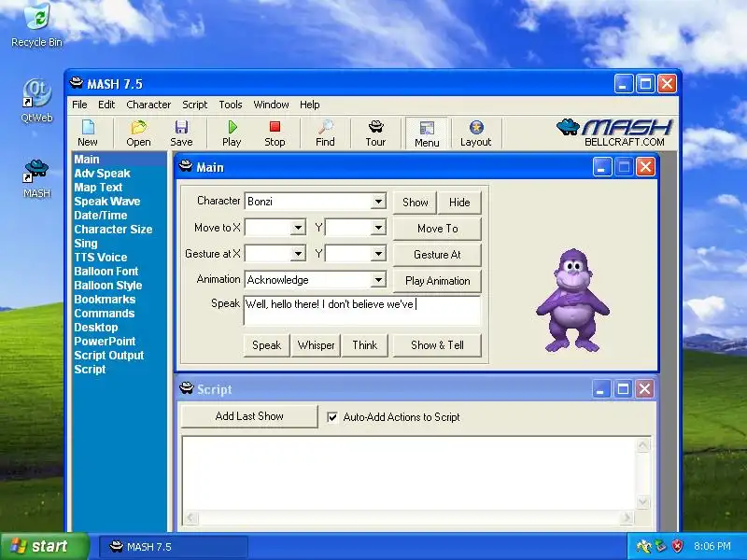Select Adv Speak in sidebar
The height and width of the screenshot is (560, 747).
(x=102, y=174)
